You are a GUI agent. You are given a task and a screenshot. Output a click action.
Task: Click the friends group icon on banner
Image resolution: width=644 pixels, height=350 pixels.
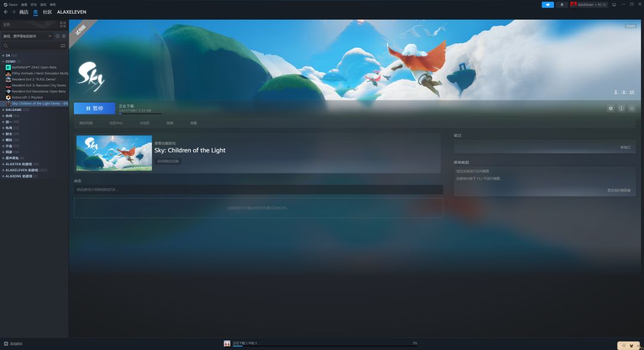tap(631, 92)
